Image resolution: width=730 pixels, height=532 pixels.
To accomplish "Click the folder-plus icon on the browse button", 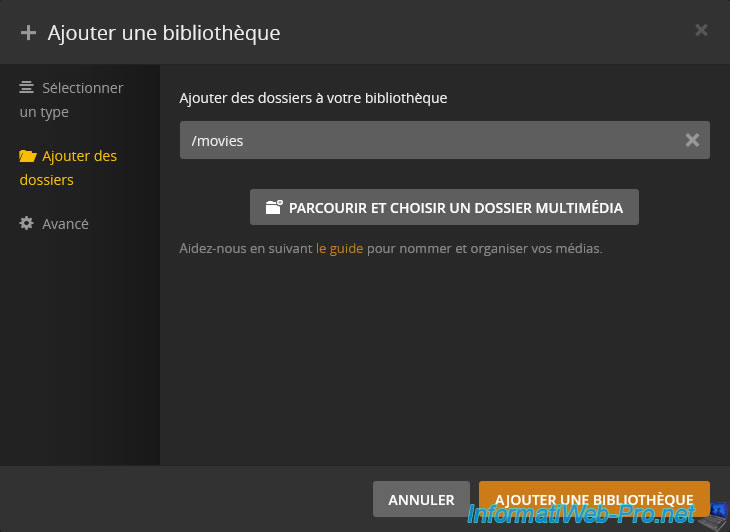I will (273, 208).
